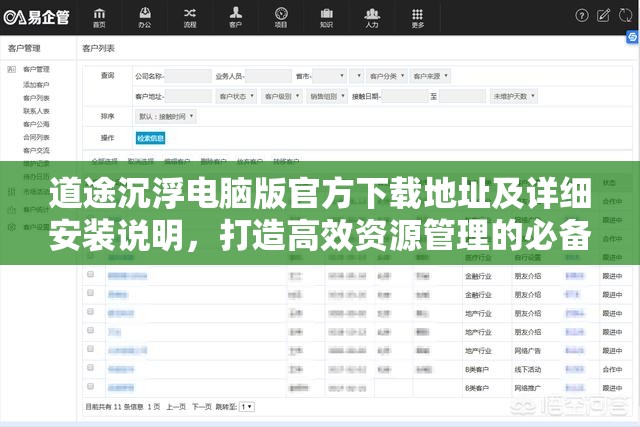Open the 客户 customer module icon
This screenshot has width=640, height=427.
[236, 18]
